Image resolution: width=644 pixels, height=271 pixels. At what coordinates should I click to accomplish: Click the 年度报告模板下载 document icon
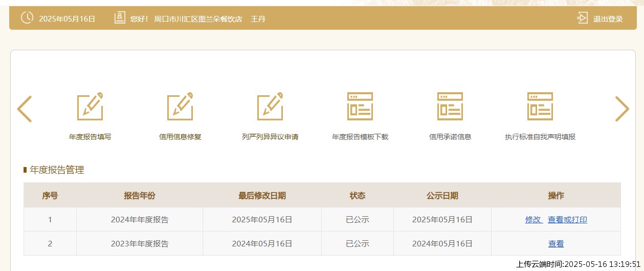coord(360,107)
